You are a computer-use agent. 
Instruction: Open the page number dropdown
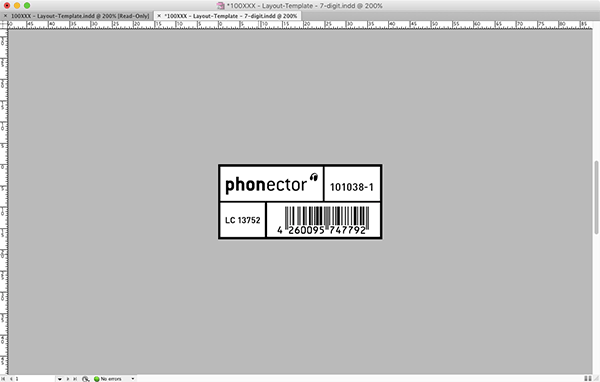point(60,379)
